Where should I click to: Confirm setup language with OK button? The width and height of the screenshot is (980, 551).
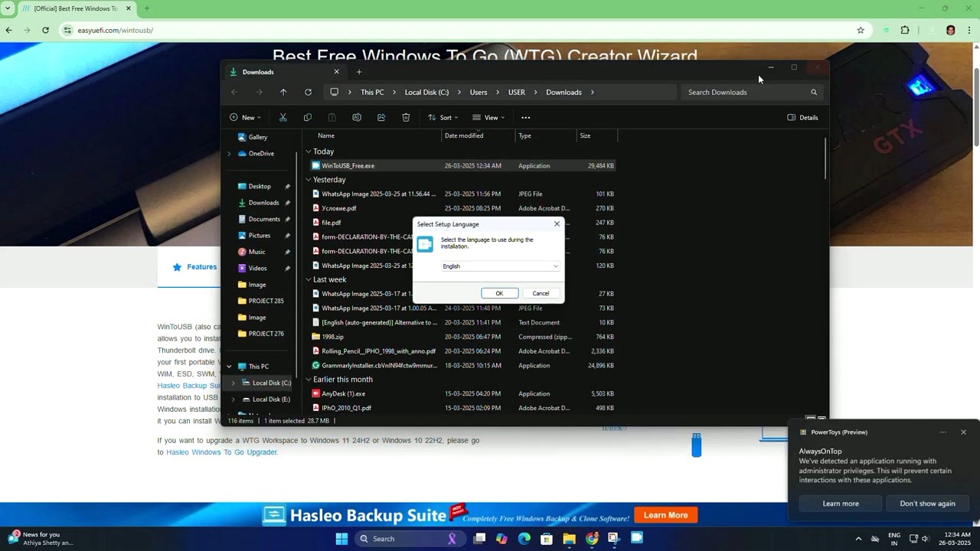click(x=499, y=293)
